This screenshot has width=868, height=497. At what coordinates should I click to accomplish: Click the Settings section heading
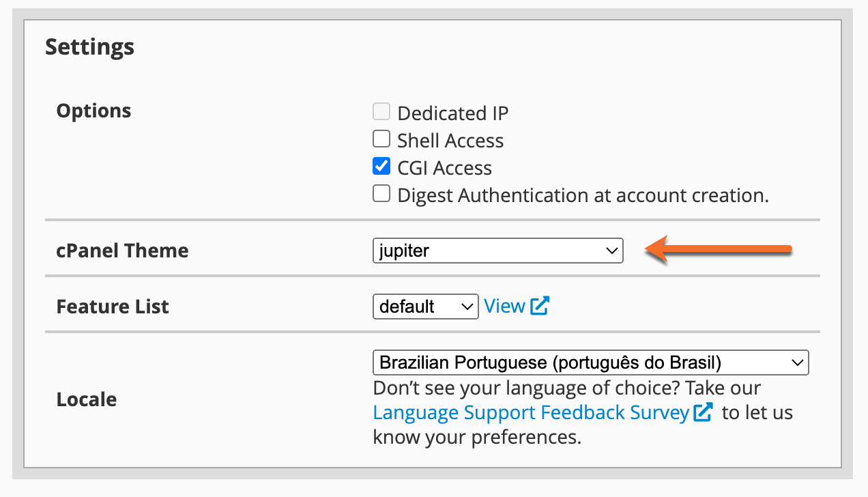pyautogui.click(x=89, y=47)
